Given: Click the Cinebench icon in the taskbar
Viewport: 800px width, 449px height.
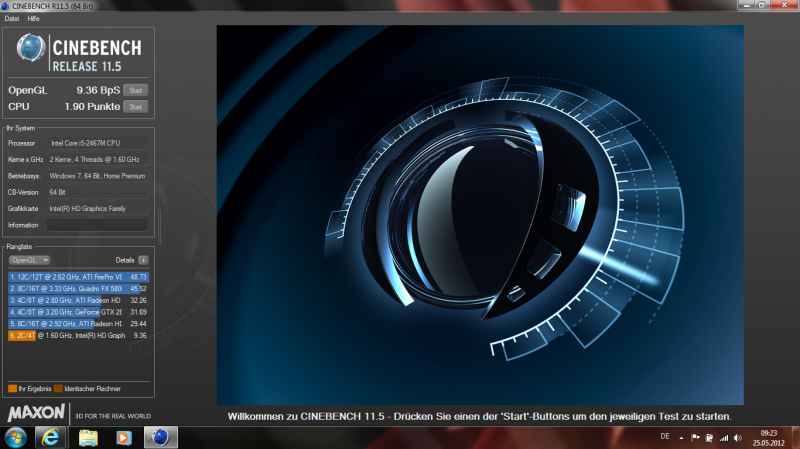Looking at the screenshot, I should (158, 437).
